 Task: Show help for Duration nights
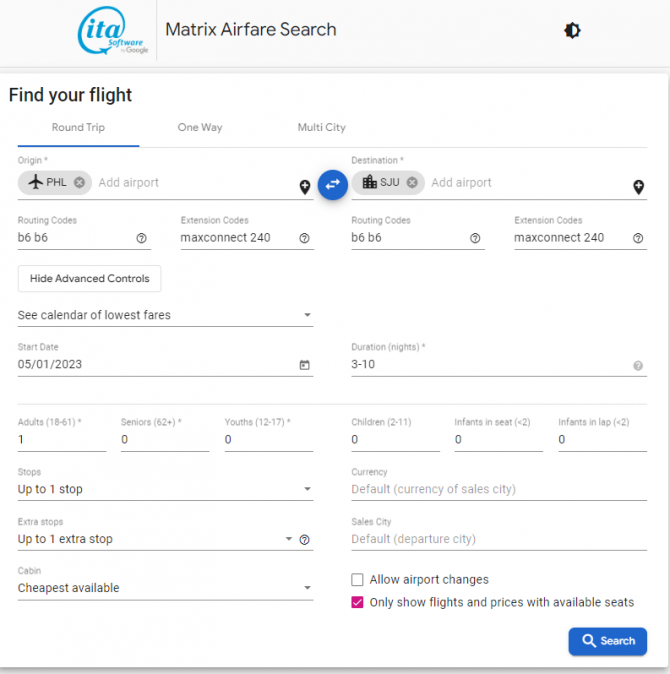pos(638,366)
